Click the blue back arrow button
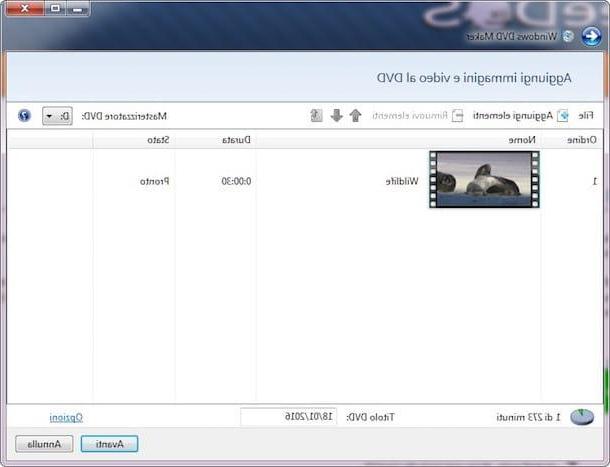610x467 pixels. coord(591,37)
